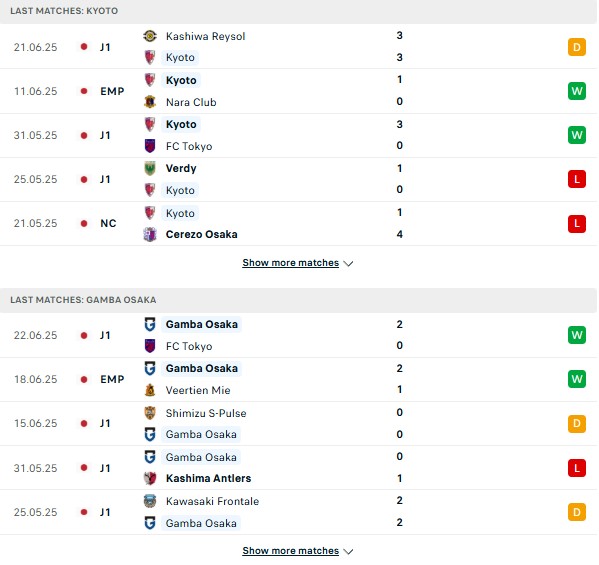Click the chevron beside Kyoto's Show more matches
599x565 pixels.
348,263
